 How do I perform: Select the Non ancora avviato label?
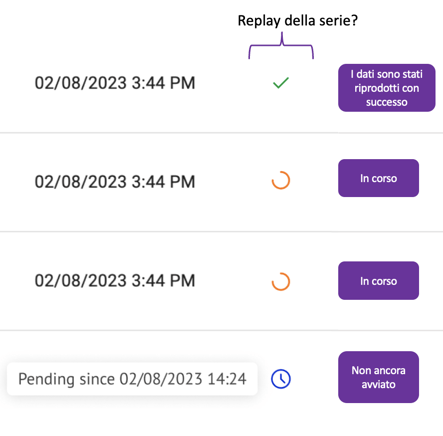click(378, 377)
